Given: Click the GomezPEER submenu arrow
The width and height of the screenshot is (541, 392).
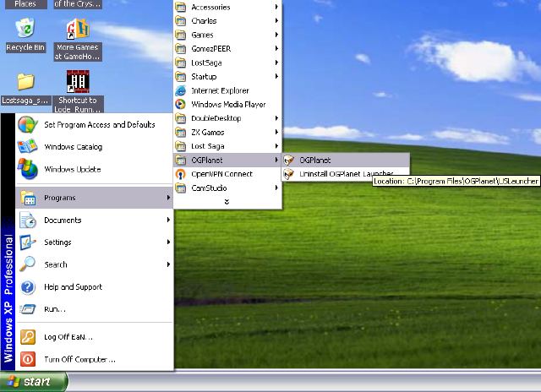Looking at the screenshot, I should (276, 49).
